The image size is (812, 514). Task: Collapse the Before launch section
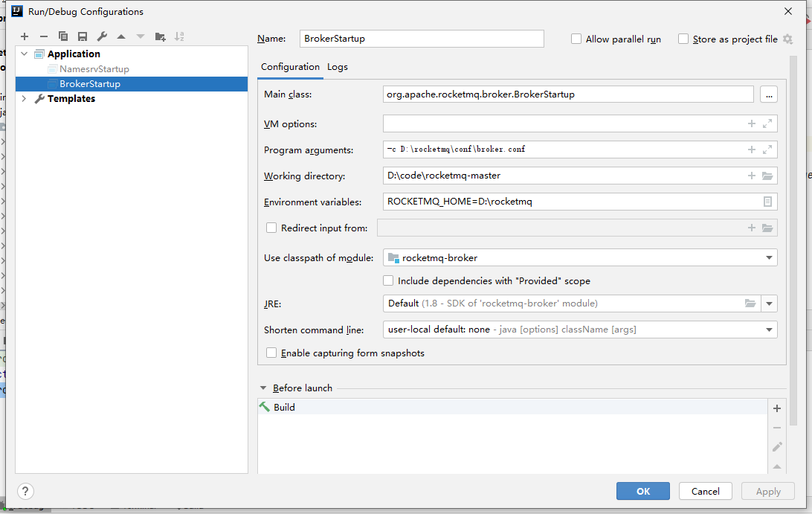click(263, 388)
